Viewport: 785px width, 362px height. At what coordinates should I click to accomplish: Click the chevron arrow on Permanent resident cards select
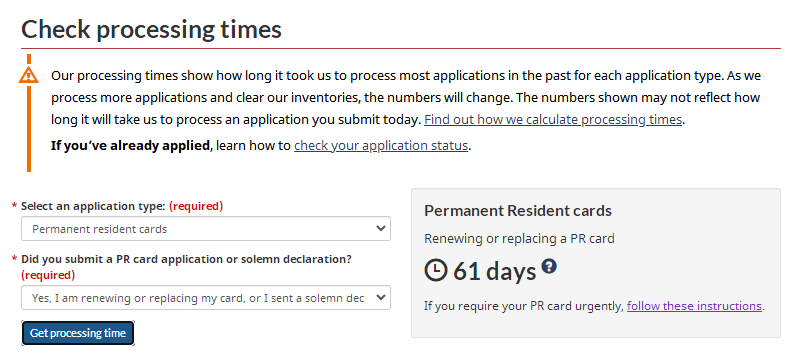point(380,229)
